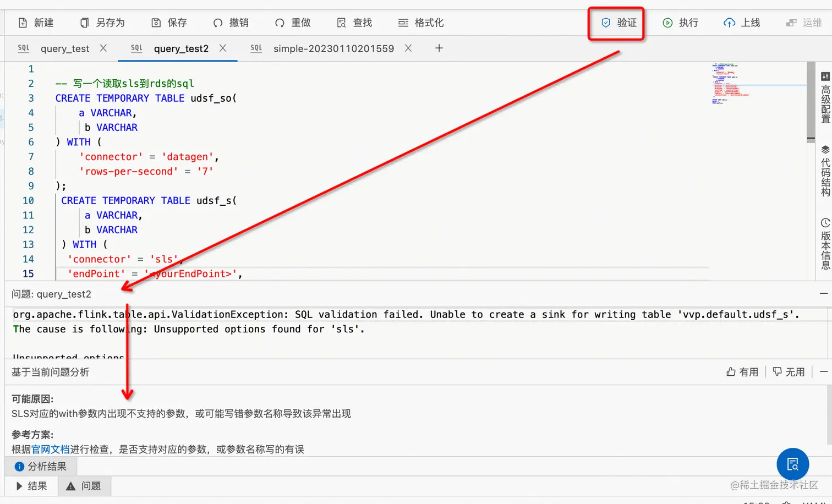The height and width of the screenshot is (504, 832).
Task: Add a new editor tab with plus
Action: tap(439, 48)
